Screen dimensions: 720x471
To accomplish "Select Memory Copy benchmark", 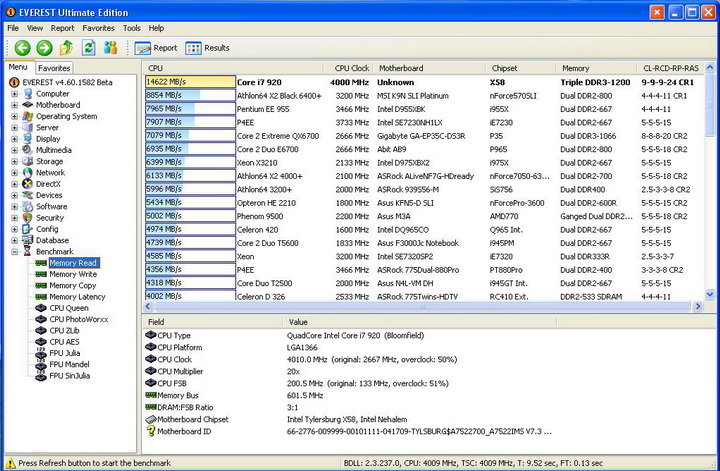I will (x=73, y=286).
